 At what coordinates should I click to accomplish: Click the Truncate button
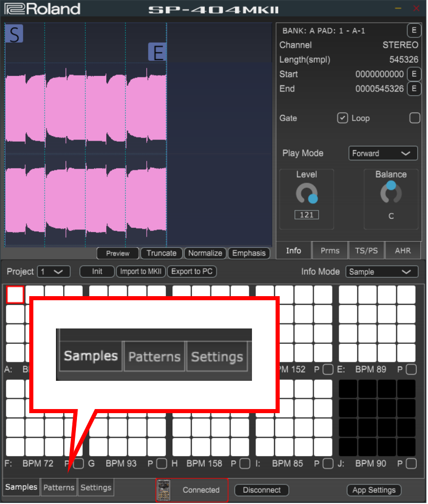click(x=162, y=254)
